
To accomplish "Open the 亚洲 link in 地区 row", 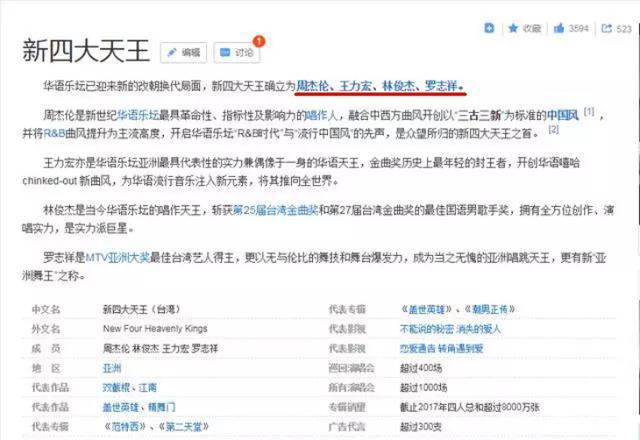I will (112, 368).
